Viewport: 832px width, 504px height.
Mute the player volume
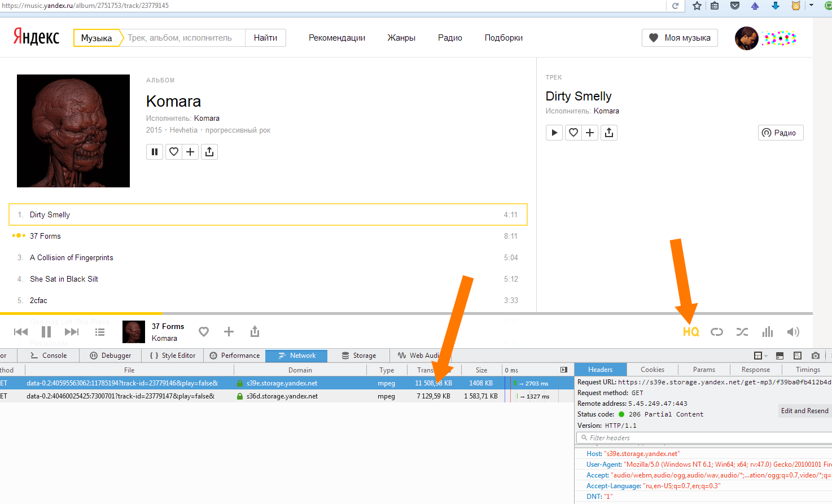point(793,332)
